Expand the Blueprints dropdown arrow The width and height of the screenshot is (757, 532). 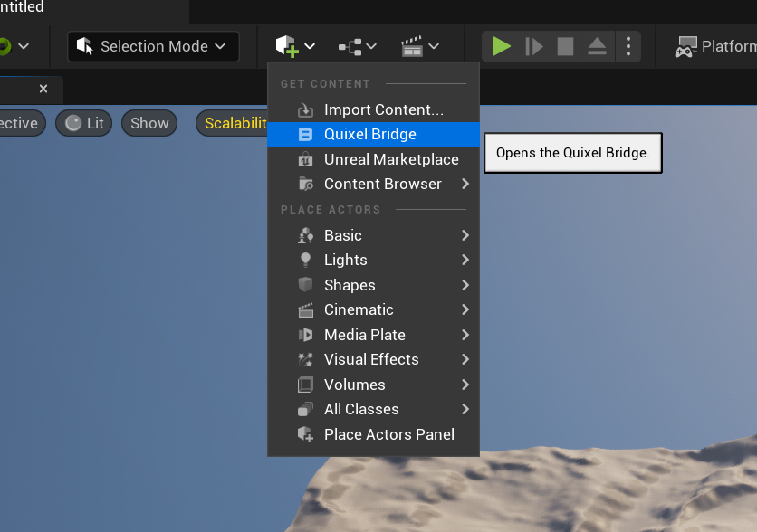coord(371,46)
